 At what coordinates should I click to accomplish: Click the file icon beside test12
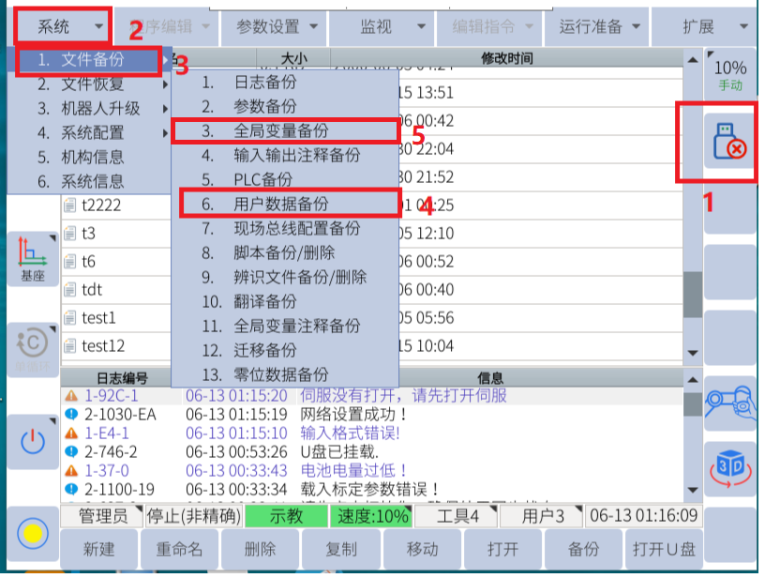[x=70, y=346]
